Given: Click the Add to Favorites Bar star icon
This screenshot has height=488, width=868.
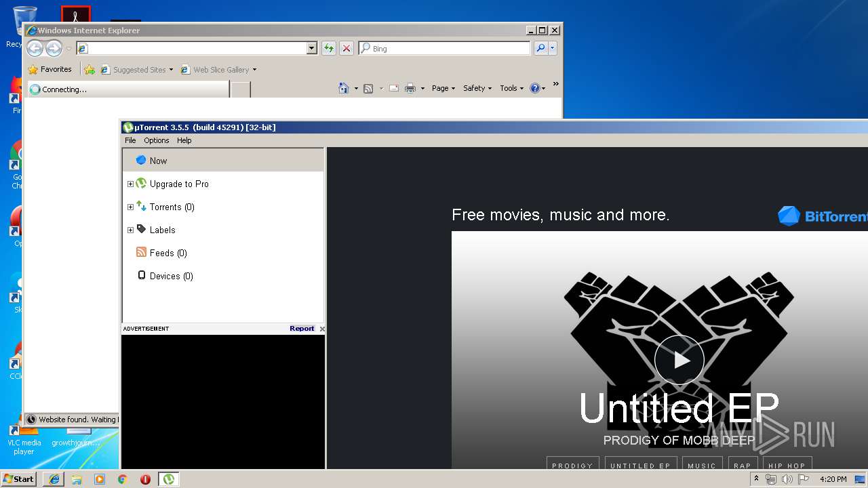Looking at the screenshot, I should [90, 69].
